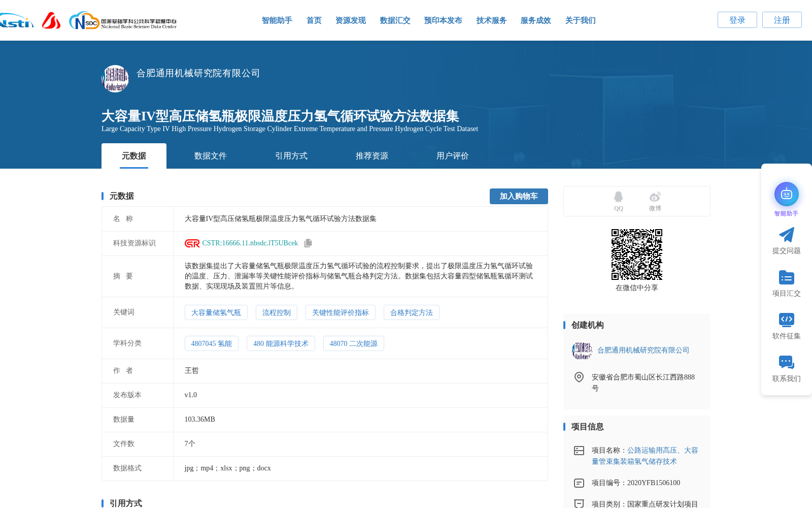Click subject tag 4807045 氢能
This screenshot has height=508, width=812.
[x=212, y=343]
